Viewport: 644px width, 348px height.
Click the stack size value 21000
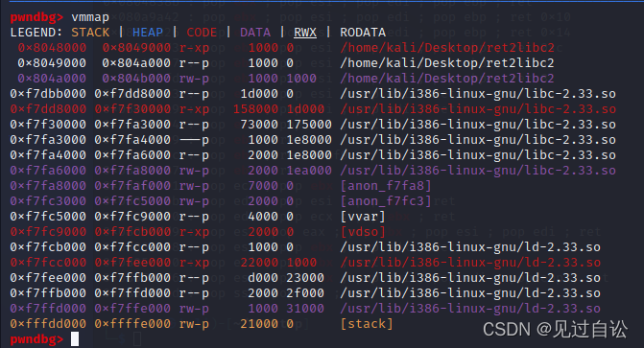tap(259, 324)
